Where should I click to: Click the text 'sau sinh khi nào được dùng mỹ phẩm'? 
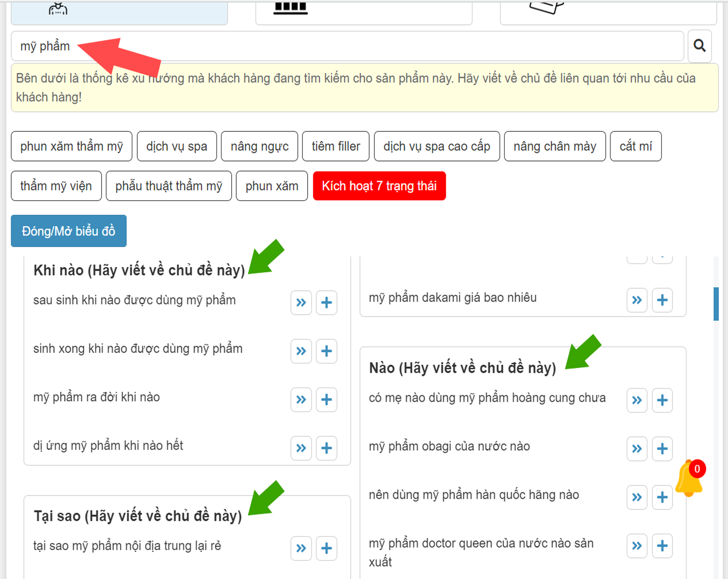point(134,300)
